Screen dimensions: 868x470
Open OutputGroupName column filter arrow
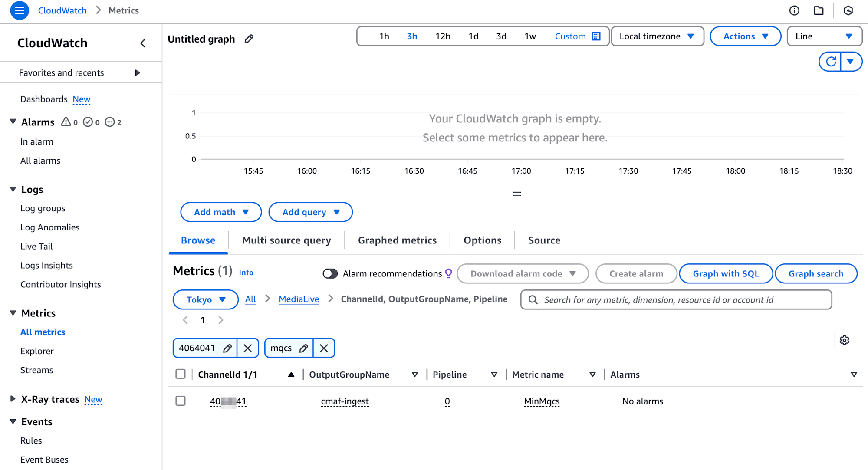click(415, 375)
